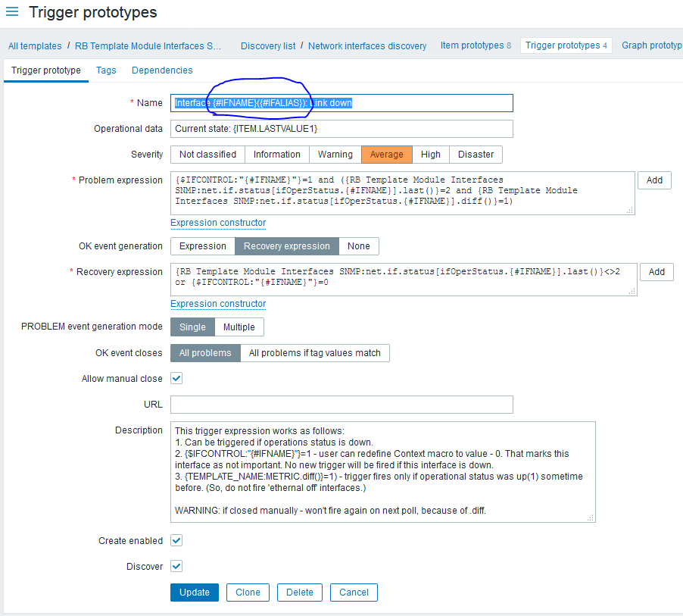683x616 pixels.
Task: Open Discovery list link
Action: tap(268, 45)
